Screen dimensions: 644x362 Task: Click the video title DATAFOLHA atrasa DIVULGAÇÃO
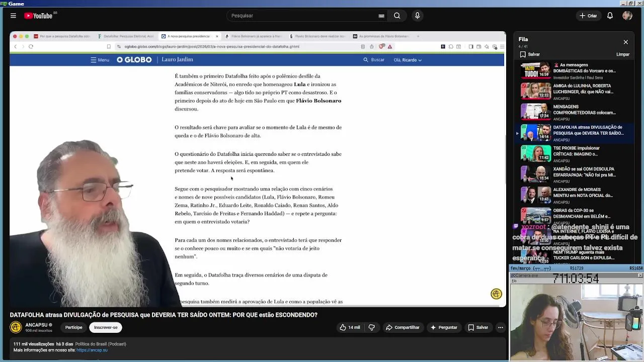pyautogui.click(x=164, y=315)
